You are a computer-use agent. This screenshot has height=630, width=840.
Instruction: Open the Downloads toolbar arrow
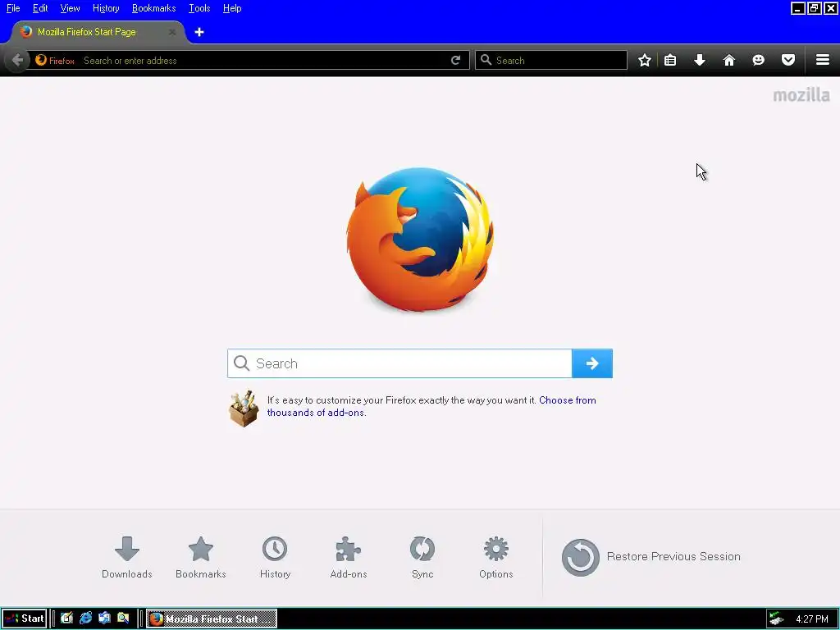tap(700, 60)
